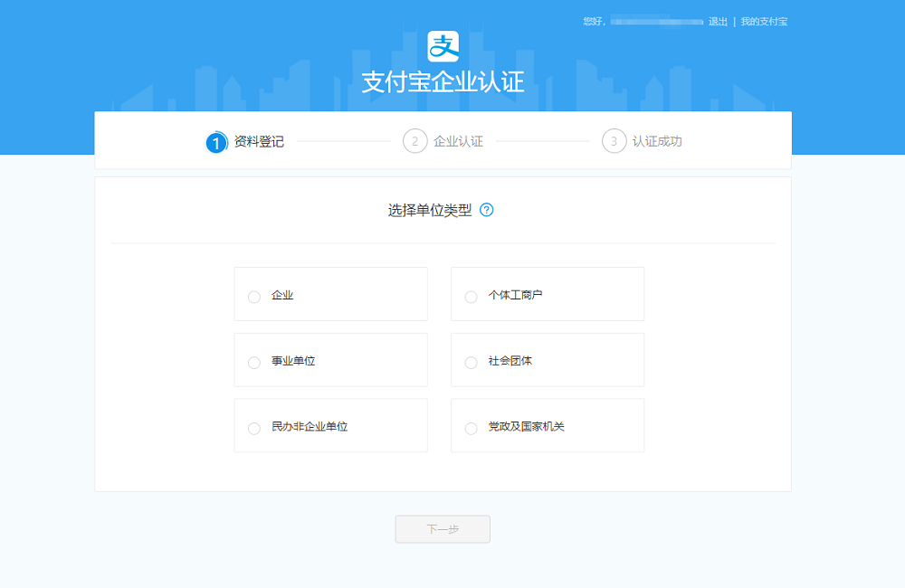Click the 民办非企业单位 label text

click(x=310, y=427)
